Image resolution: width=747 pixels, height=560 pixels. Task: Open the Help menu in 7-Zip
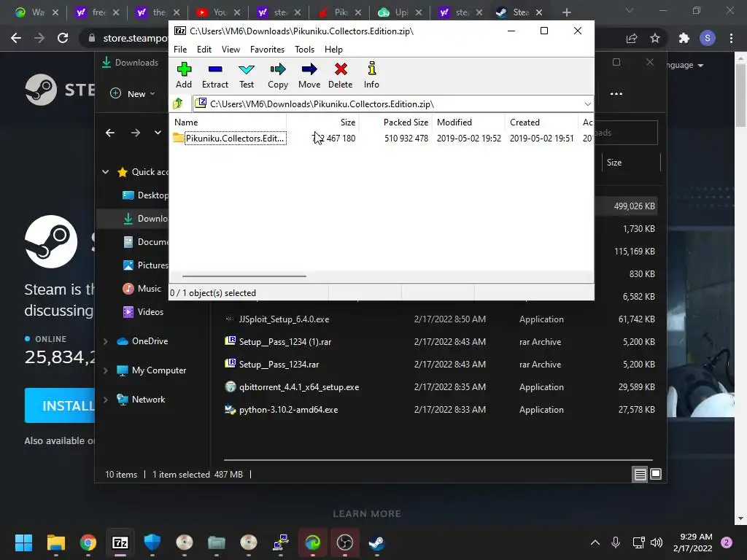coord(333,50)
